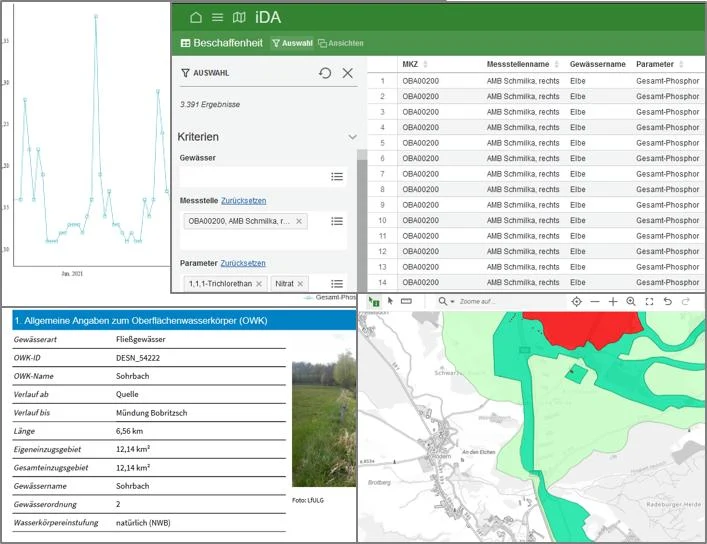Open the hamburger menu in iDA header
Screen dimensions: 707x544
(217, 18)
